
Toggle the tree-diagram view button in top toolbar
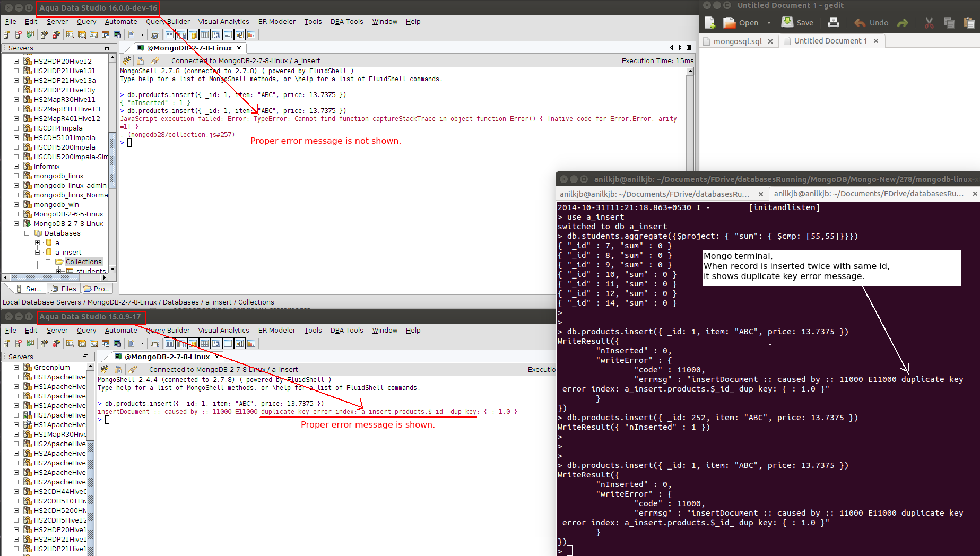[x=239, y=34]
